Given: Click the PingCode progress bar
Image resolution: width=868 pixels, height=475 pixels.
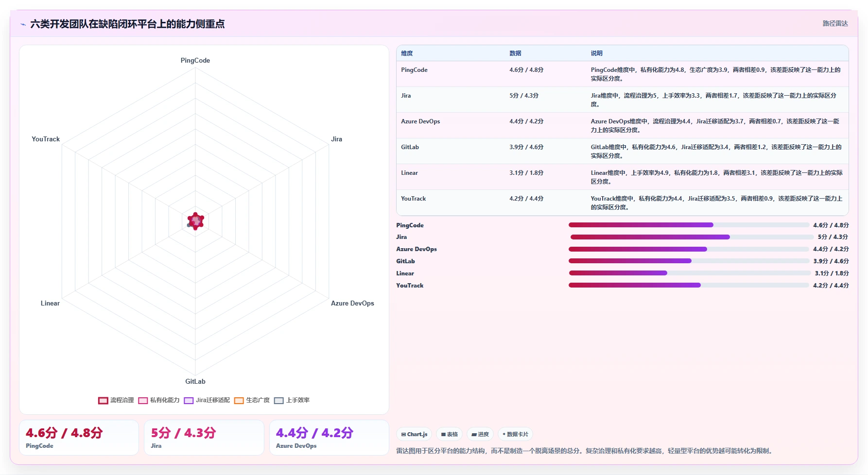Looking at the screenshot, I should [689, 225].
